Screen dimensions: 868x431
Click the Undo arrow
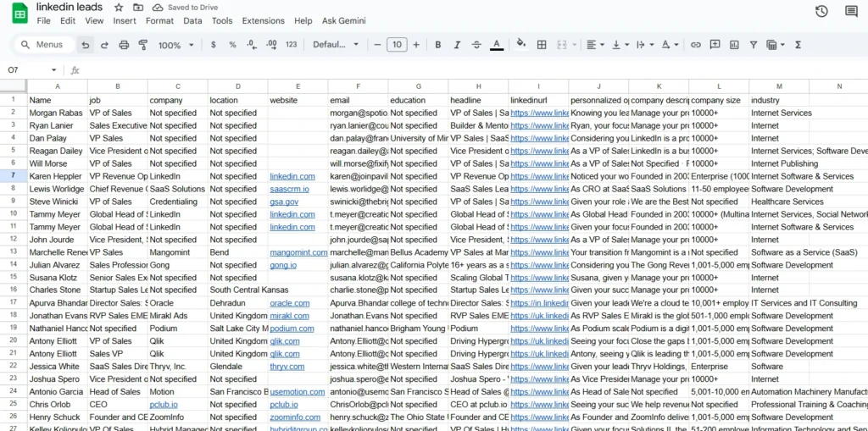(x=86, y=45)
